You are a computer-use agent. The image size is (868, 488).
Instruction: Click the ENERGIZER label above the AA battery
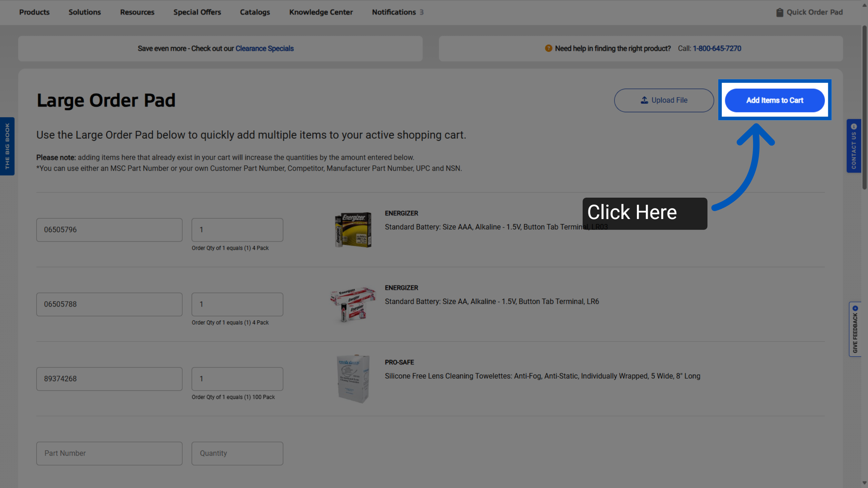(x=401, y=288)
